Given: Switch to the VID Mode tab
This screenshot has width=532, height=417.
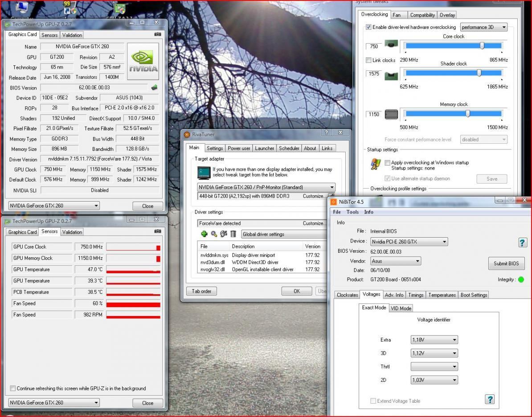Looking at the screenshot, I should tap(401, 308).
